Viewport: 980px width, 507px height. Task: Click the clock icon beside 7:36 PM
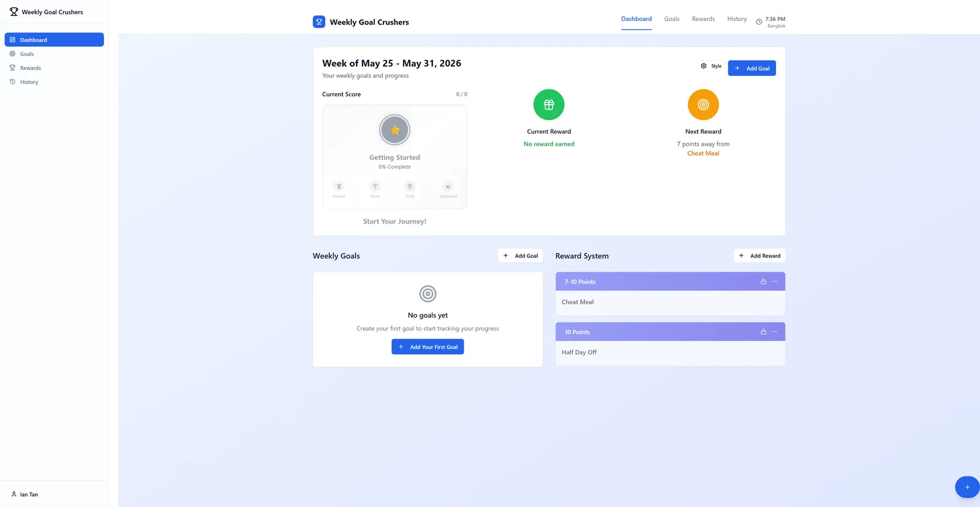pyautogui.click(x=759, y=21)
